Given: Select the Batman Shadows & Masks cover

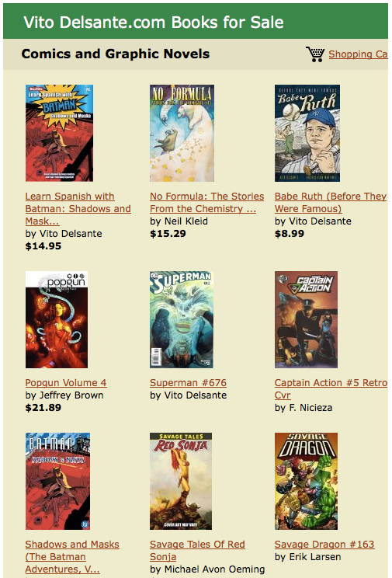Looking at the screenshot, I should pos(58,481).
